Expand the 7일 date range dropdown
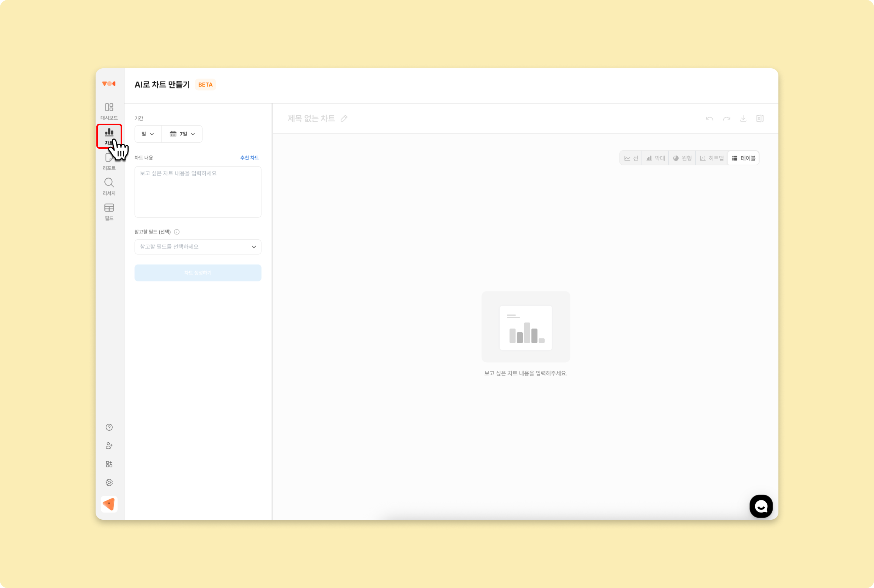Viewport: 874px width, 588px height. coord(182,134)
